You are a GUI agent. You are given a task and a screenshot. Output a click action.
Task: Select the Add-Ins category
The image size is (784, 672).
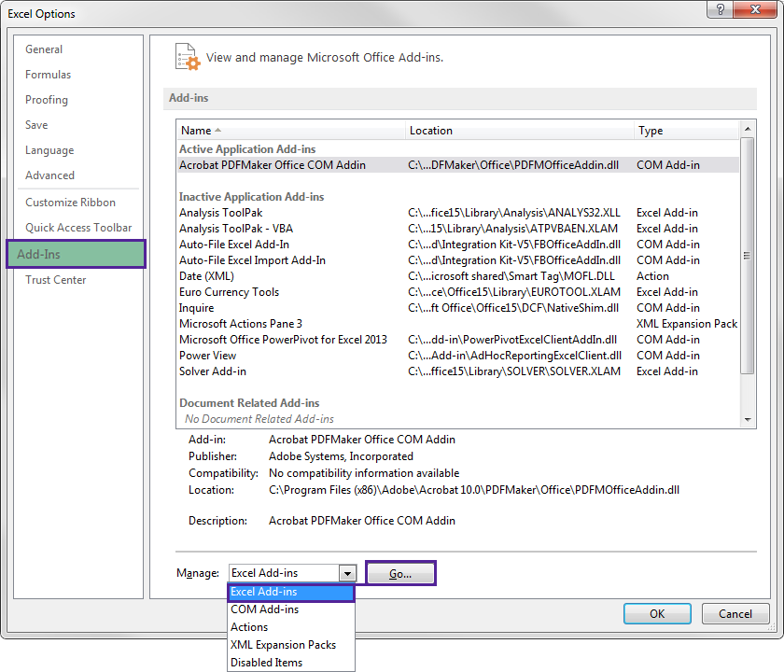(x=76, y=254)
